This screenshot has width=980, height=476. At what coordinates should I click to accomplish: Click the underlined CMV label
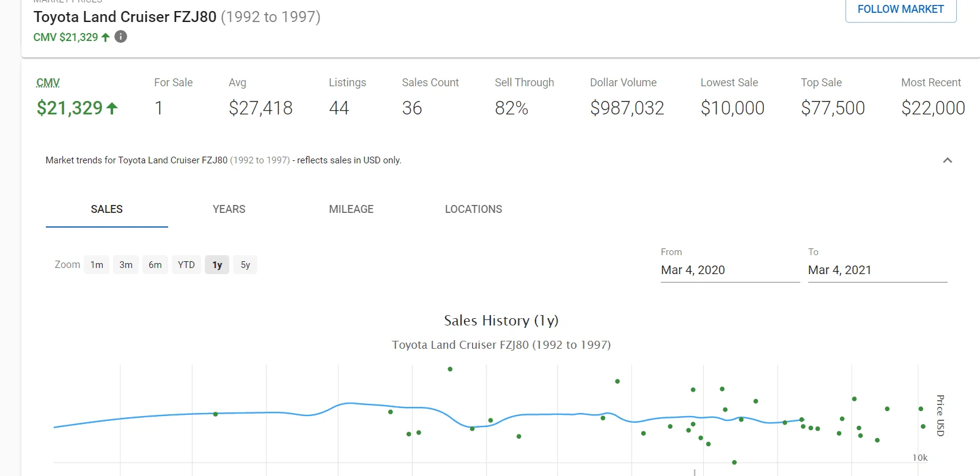tap(48, 83)
